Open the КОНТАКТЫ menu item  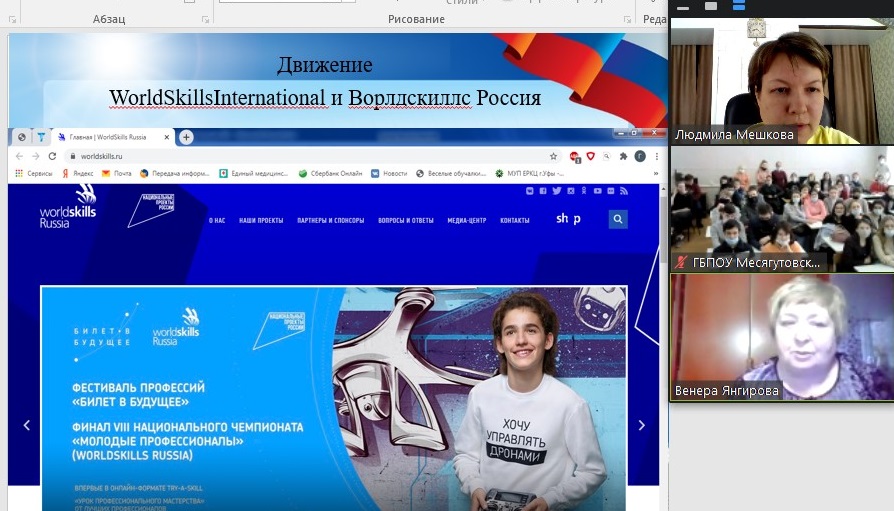514,220
